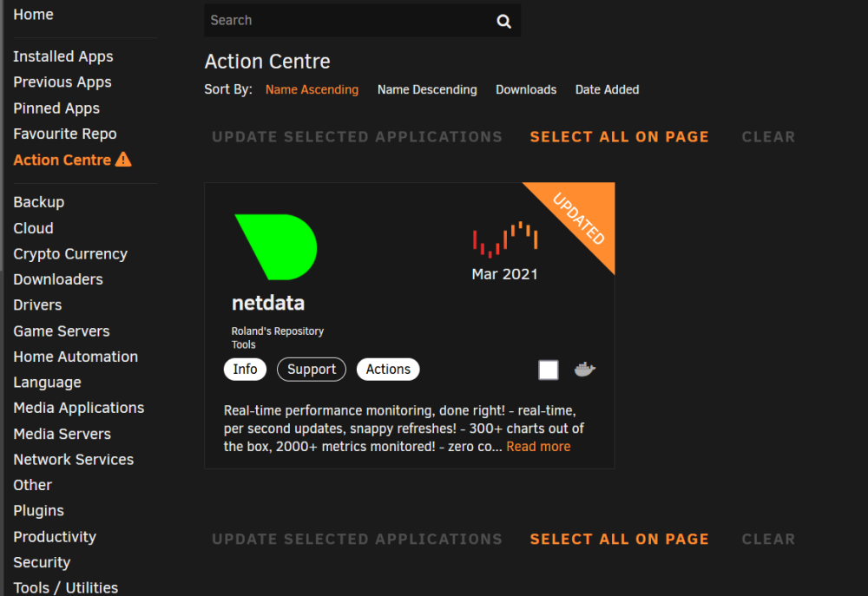Click the Info button on netdata
This screenshot has width=868, height=596.
[245, 369]
